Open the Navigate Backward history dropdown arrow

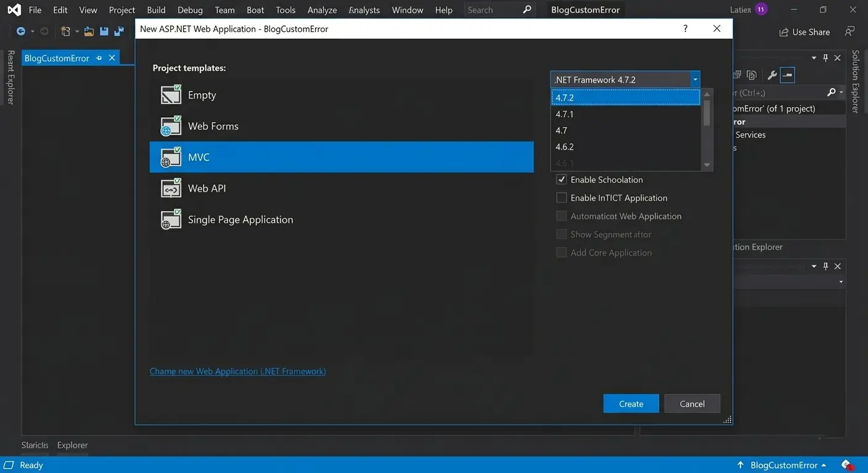point(32,31)
